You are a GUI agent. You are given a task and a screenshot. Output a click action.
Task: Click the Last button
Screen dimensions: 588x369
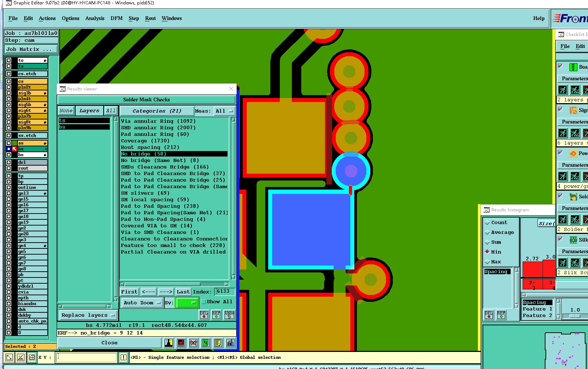[x=183, y=292]
